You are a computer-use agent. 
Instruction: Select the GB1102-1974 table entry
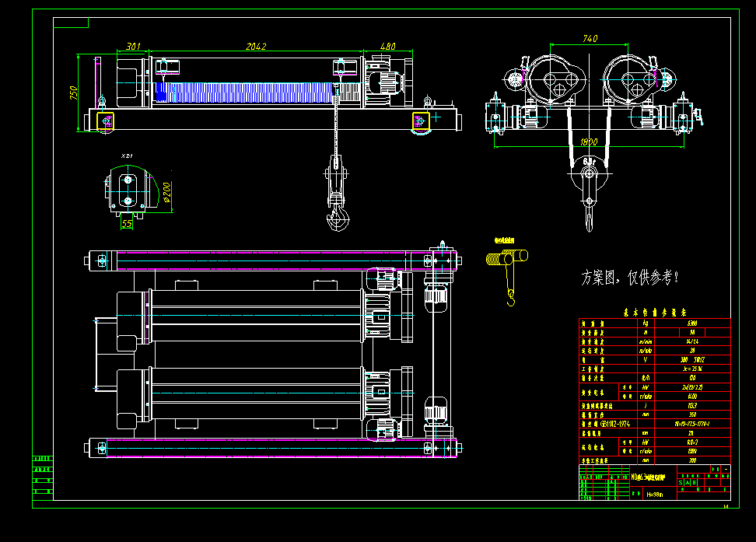click(615, 424)
